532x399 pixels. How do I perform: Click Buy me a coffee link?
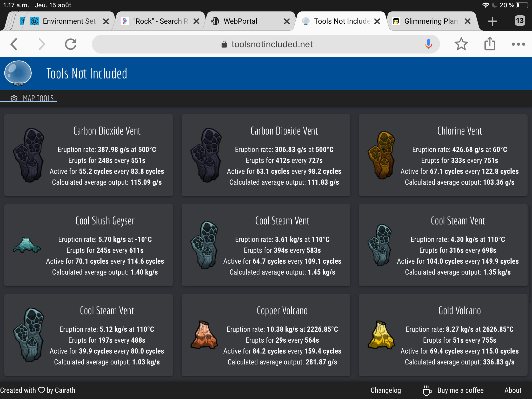click(460, 390)
